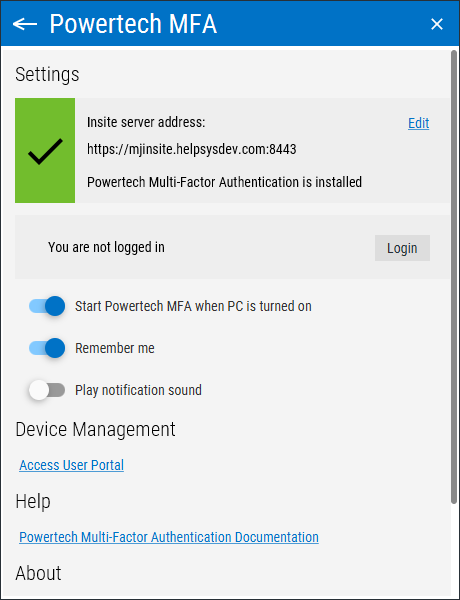Click the green checkmark status icon
Screen dimensions: 460x600
click(45, 150)
